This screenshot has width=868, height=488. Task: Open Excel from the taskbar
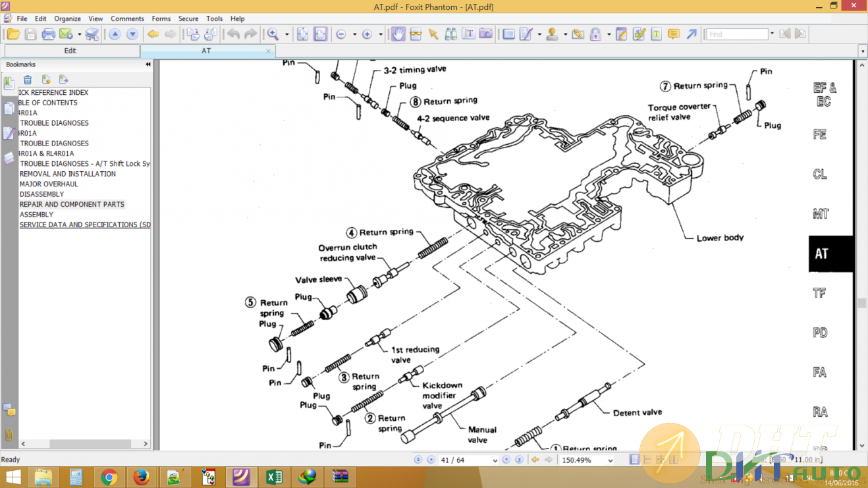tap(274, 477)
